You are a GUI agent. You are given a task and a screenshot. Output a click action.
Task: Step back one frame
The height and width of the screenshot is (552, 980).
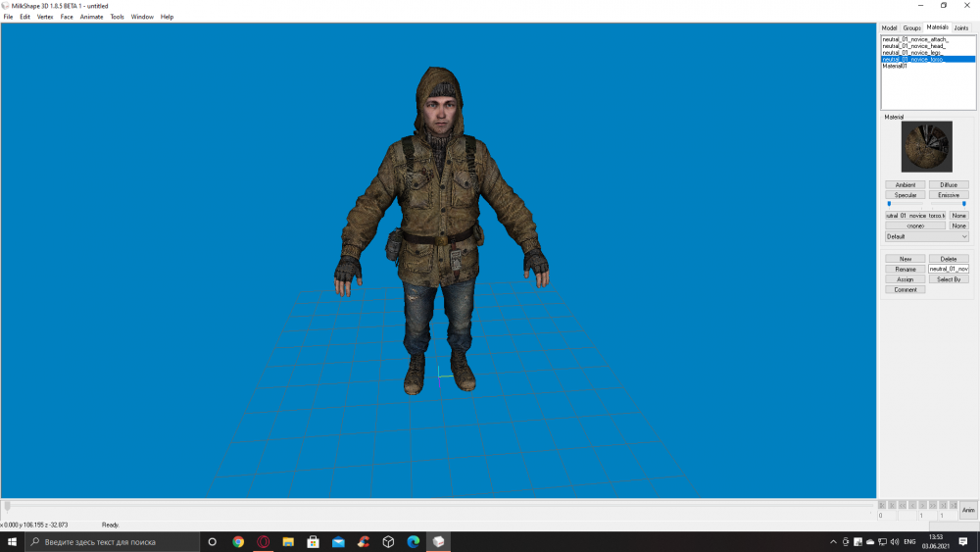[912, 505]
